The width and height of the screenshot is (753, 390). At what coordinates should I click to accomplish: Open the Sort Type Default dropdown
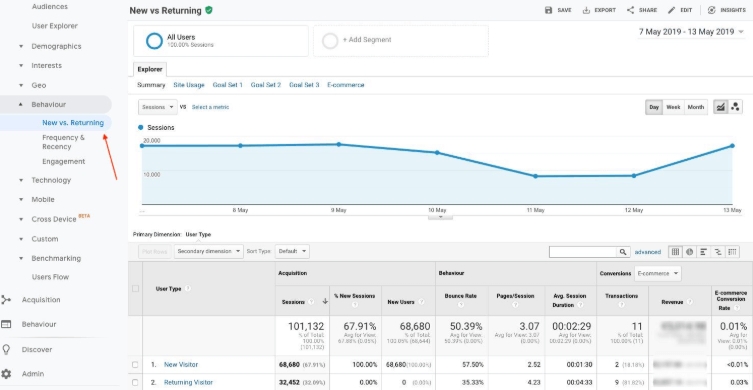coord(292,251)
